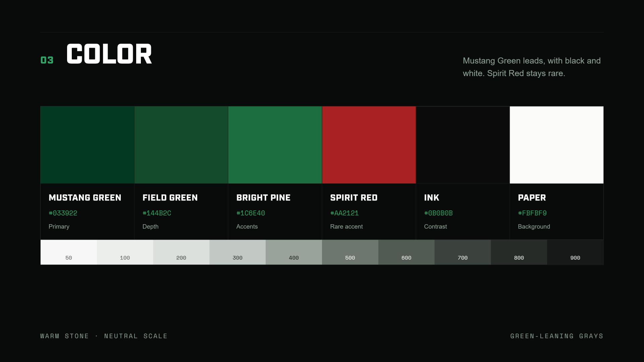Click the section number 03
Viewport: 644px width, 362px height.
point(47,60)
